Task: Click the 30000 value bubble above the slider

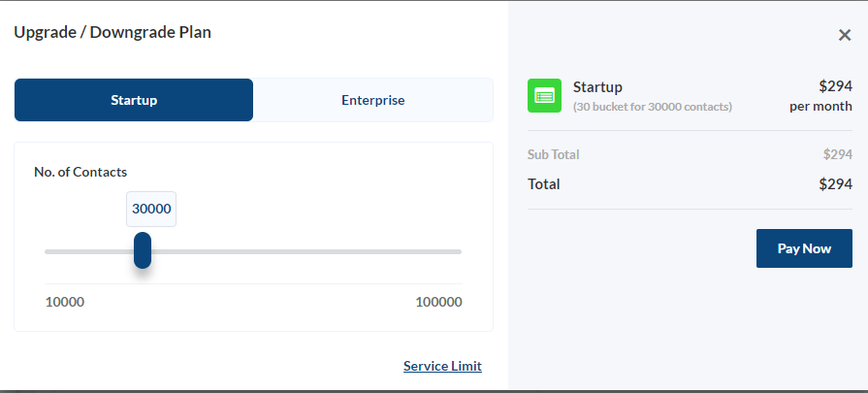Action: 151,210
